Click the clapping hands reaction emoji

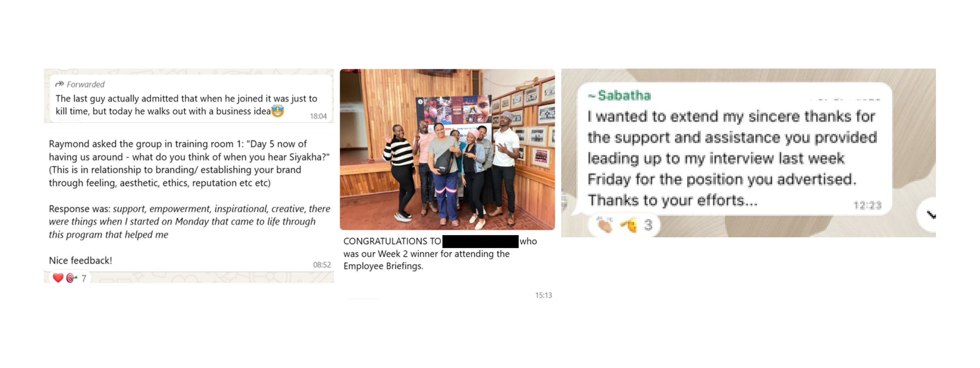pyautogui.click(x=604, y=225)
